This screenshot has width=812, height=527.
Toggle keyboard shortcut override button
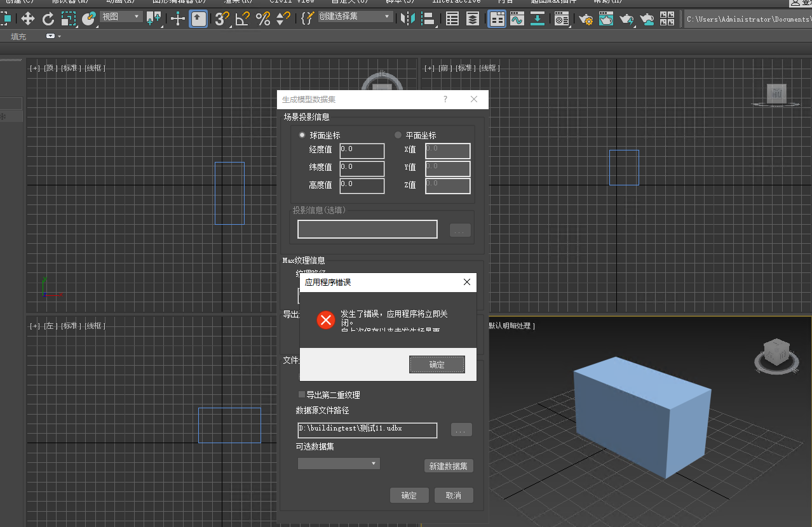198,18
